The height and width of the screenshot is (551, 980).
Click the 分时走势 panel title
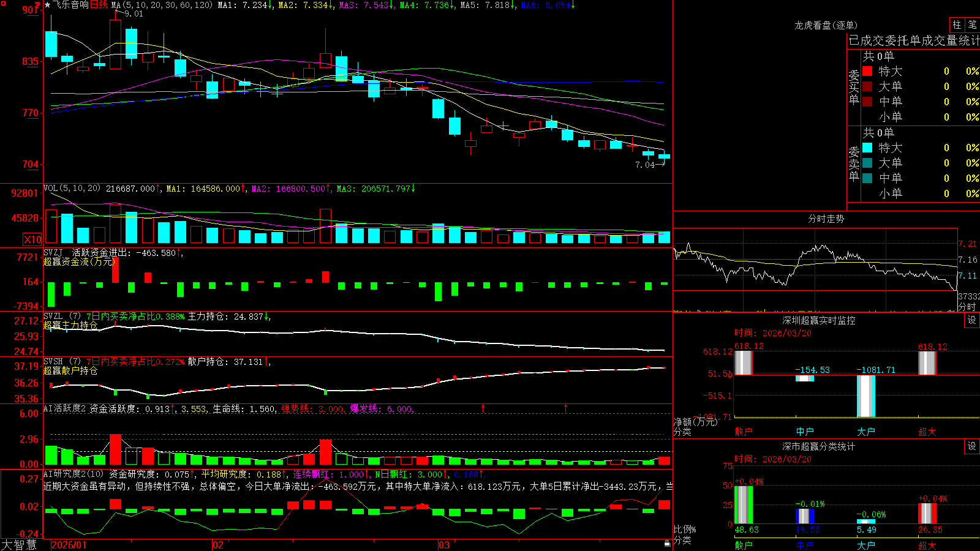pyautogui.click(x=826, y=219)
